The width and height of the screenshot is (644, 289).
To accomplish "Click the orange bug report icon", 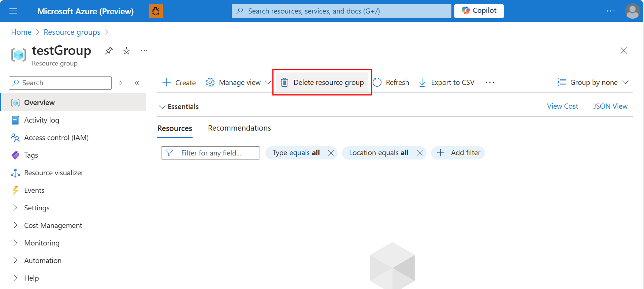I will [x=156, y=11].
